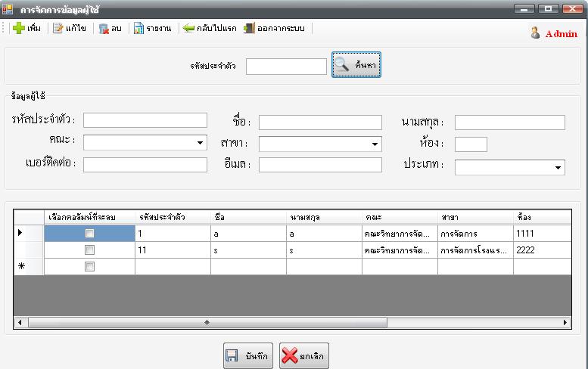Image resolution: width=588 pixels, height=369 pixels.
Task: Tick the delete checkbox for row with ID 1
Action: 89,234
